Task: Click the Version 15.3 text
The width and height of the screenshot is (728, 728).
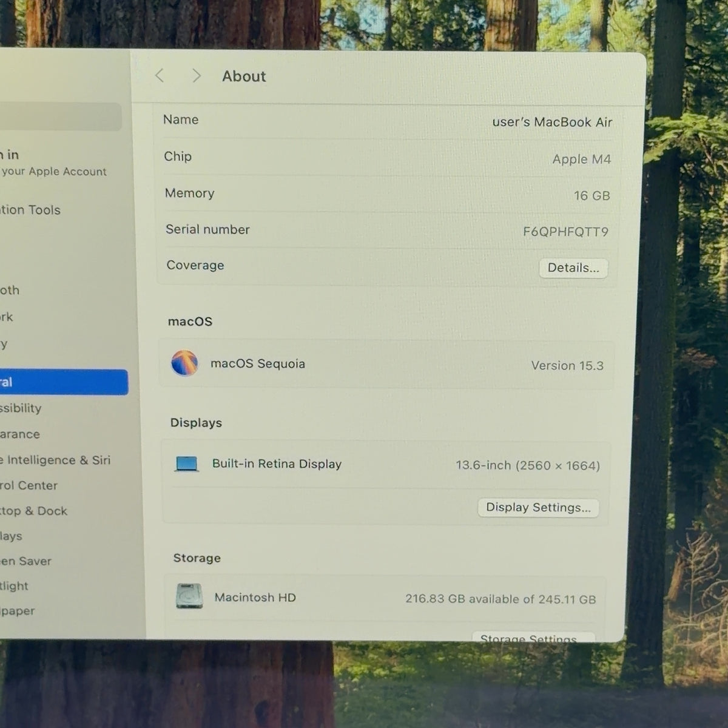Action: click(x=567, y=365)
